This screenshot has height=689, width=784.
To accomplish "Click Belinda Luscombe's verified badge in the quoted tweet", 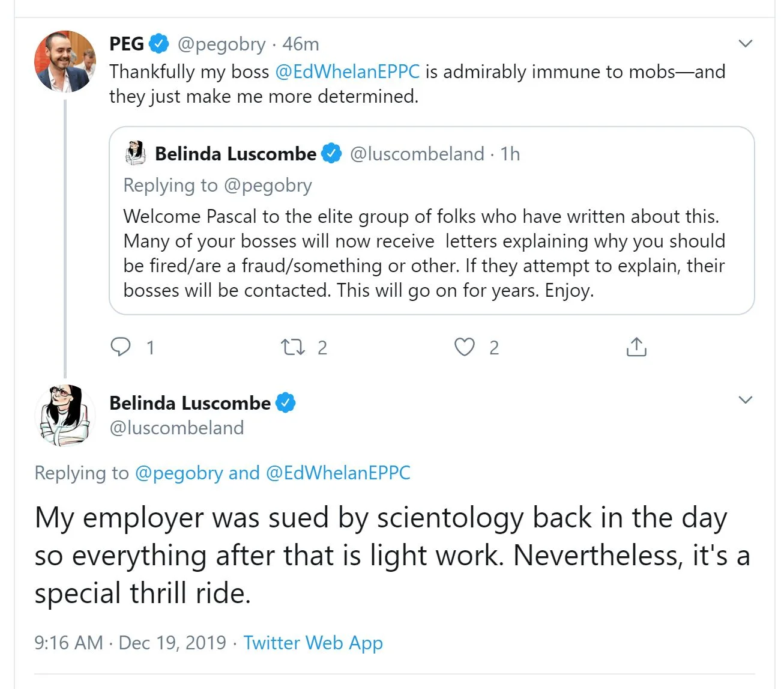I will point(331,154).
